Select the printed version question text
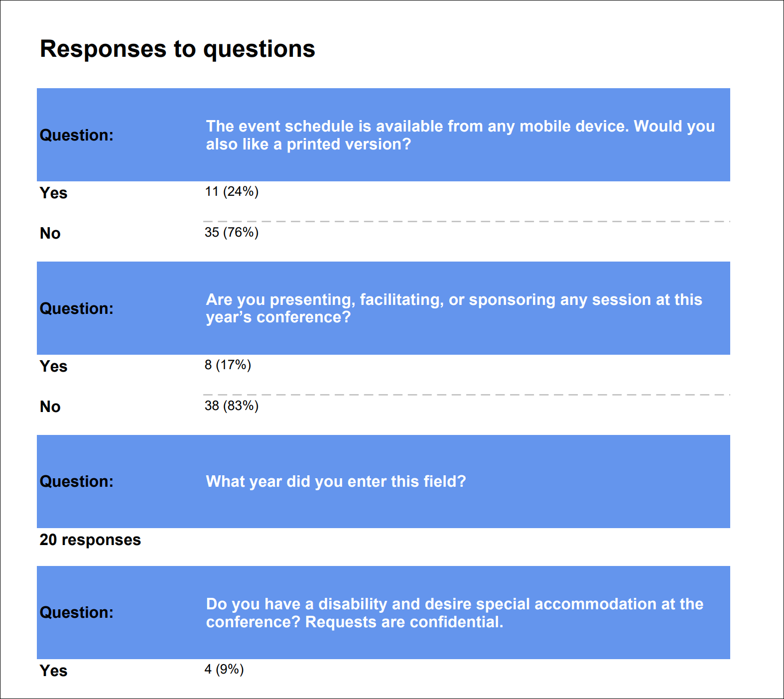The width and height of the screenshot is (784, 699). click(x=460, y=135)
